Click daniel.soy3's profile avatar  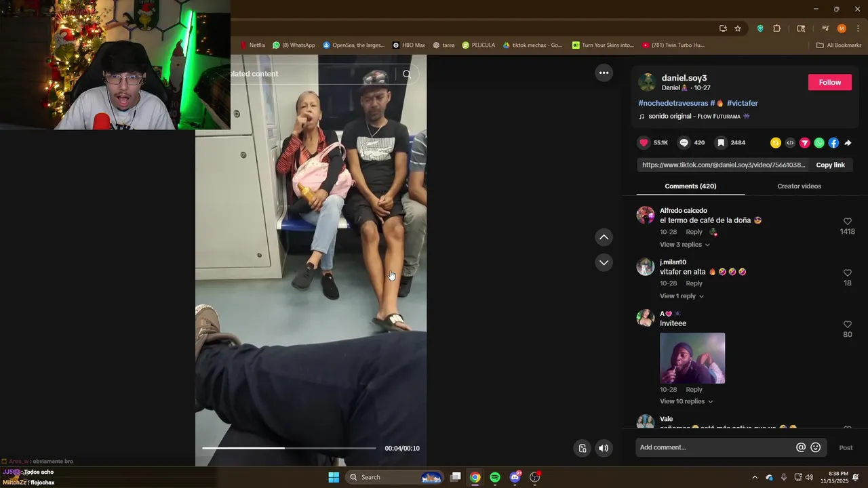tap(647, 82)
